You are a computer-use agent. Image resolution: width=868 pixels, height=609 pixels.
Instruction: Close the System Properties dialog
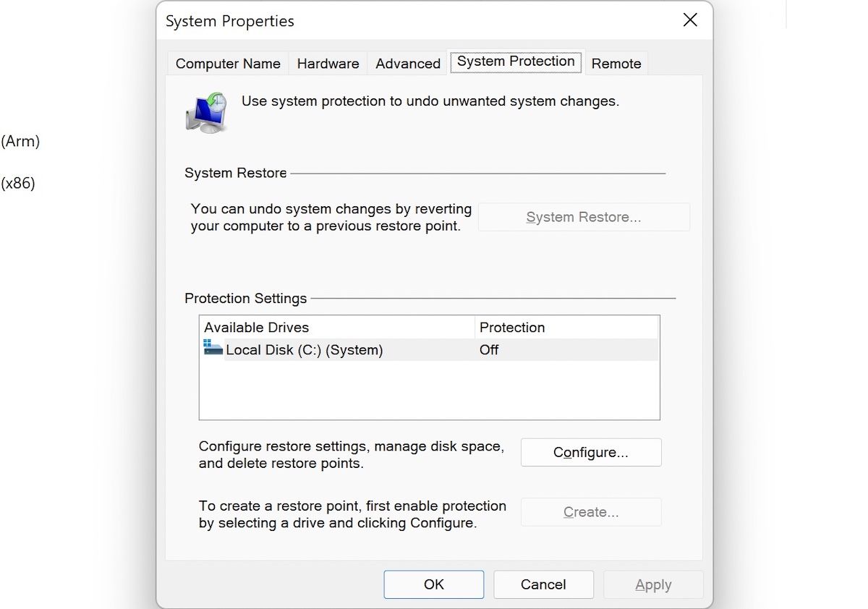point(689,20)
